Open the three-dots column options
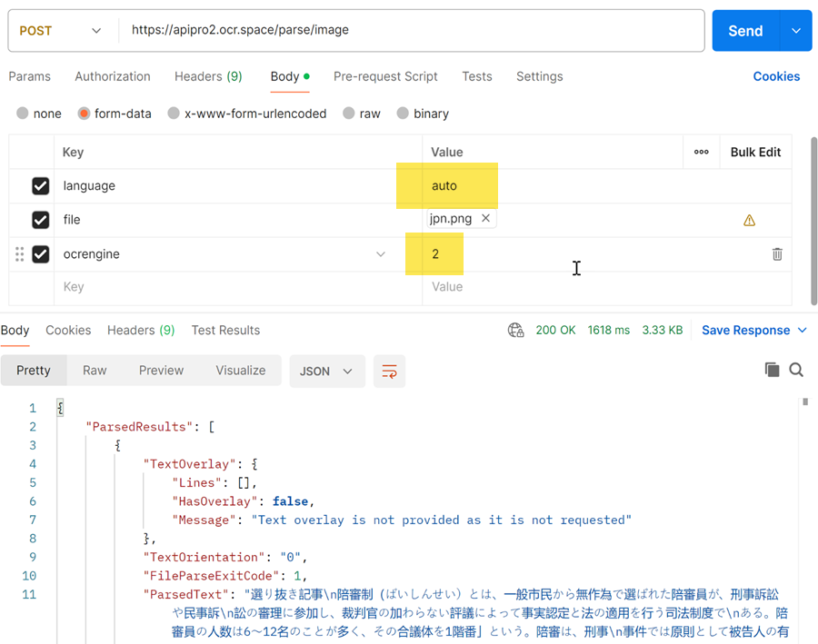818x644 pixels. tap(701, 152)
